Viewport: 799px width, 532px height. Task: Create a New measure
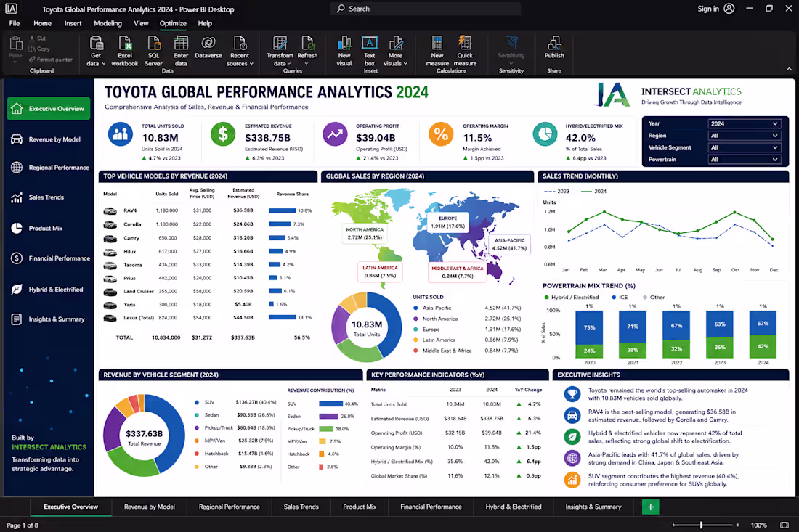point(437,51)
